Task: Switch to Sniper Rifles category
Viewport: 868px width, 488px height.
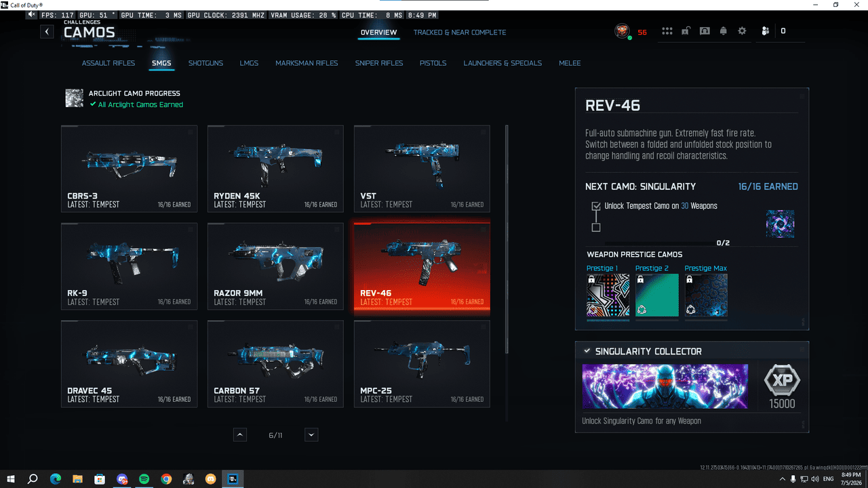Action: [379, 63]
